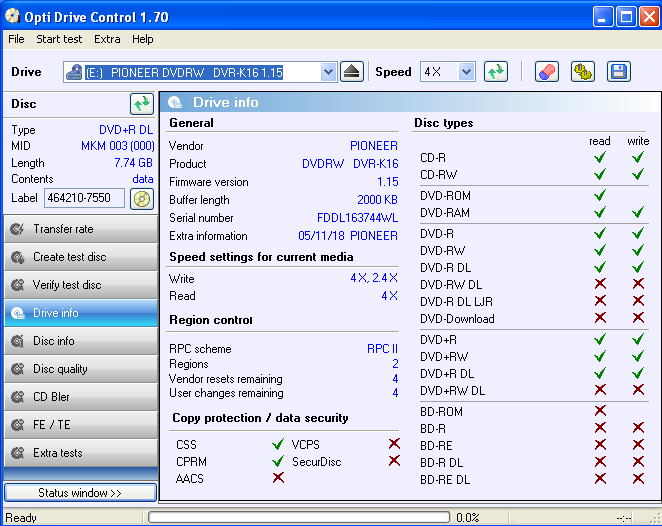Image resolution: width=662 pixels, height=526 pixels.
Task: Click the Status window >> button
Action: point(81,493)
